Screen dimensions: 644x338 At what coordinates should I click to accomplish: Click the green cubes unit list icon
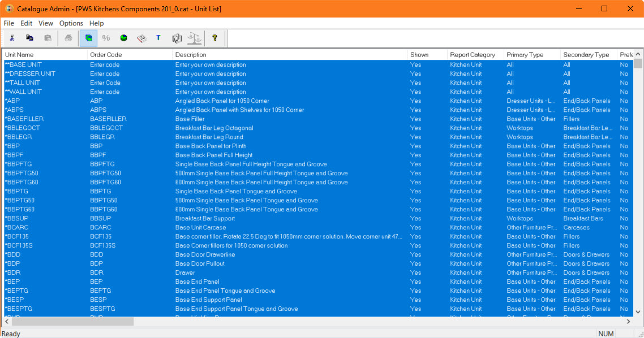[89, 38]
